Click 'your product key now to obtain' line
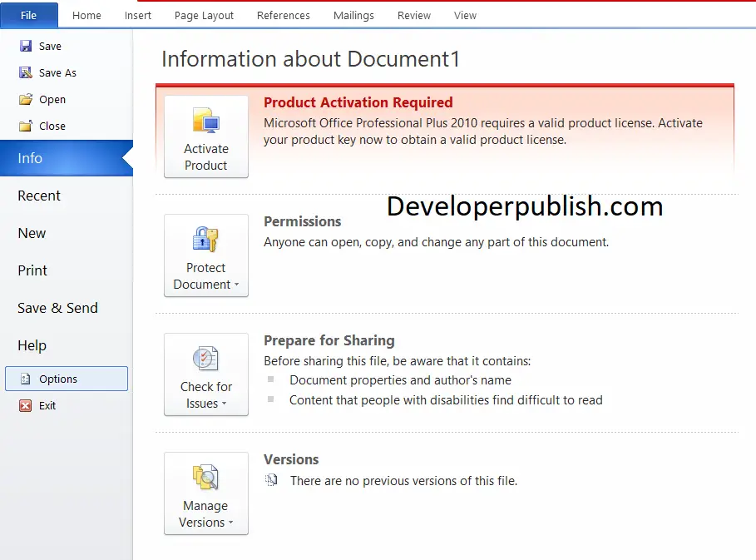 pos(415,140)
